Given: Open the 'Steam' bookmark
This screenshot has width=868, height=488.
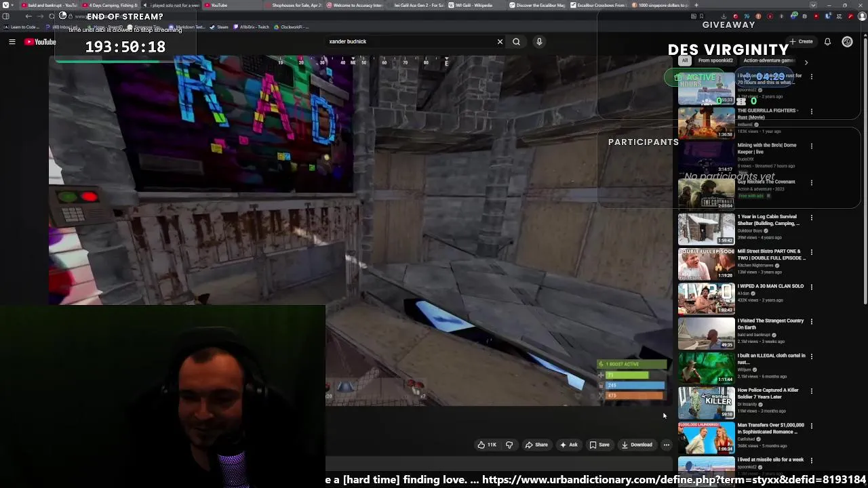Looking at the screenshot, I should (x=219, y=27).
